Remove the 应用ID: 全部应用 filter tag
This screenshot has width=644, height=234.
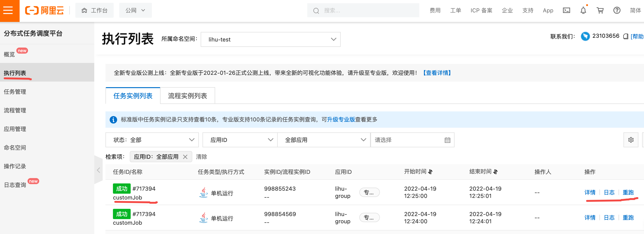[185, 157]
